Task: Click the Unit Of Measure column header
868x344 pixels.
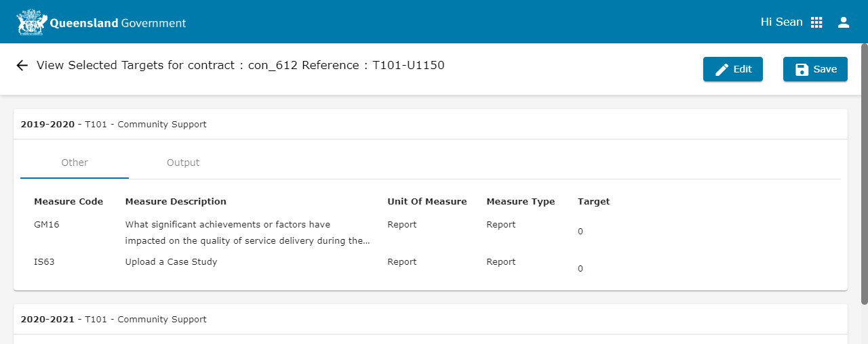Action: pyautogui.click(x=427, y=202)
